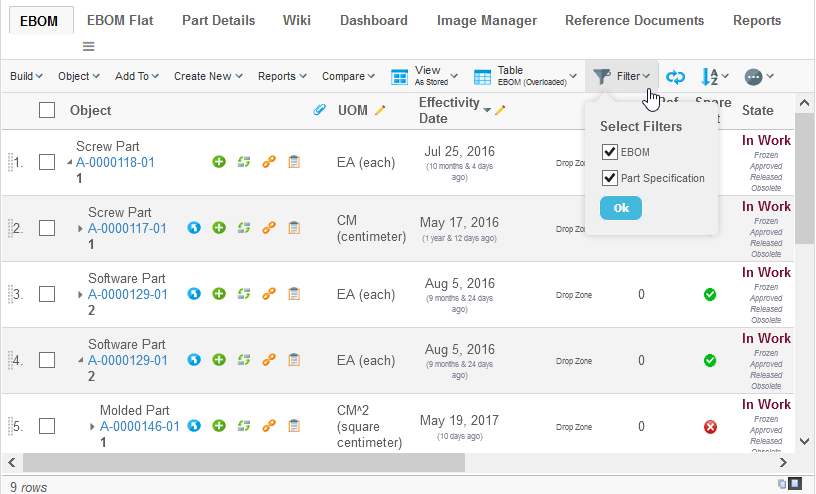This screenshot has width=816, height=494.
Task: Open the Image Manager tab
Action: click(x=486, y=20)
